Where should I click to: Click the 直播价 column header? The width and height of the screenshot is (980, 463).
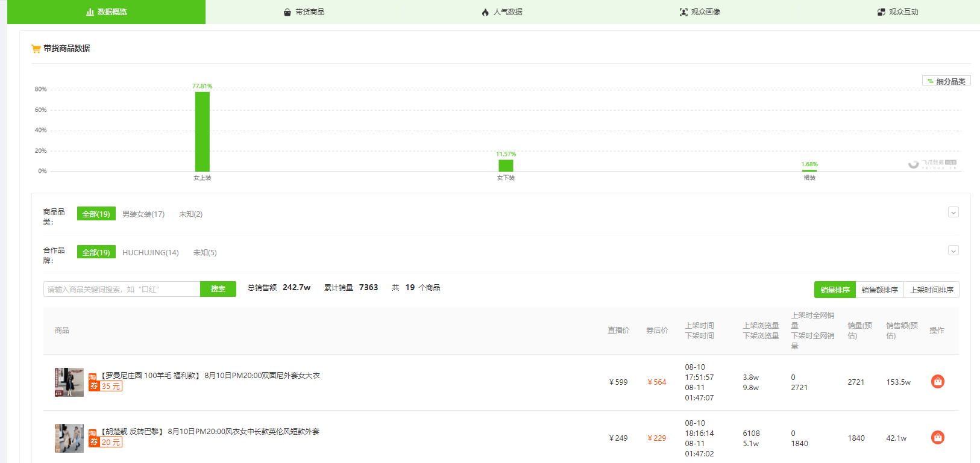(x=618, y=331)
